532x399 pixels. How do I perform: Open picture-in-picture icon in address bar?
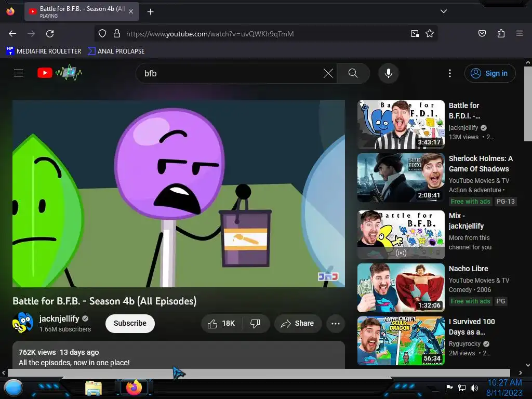tap(415, 33)
